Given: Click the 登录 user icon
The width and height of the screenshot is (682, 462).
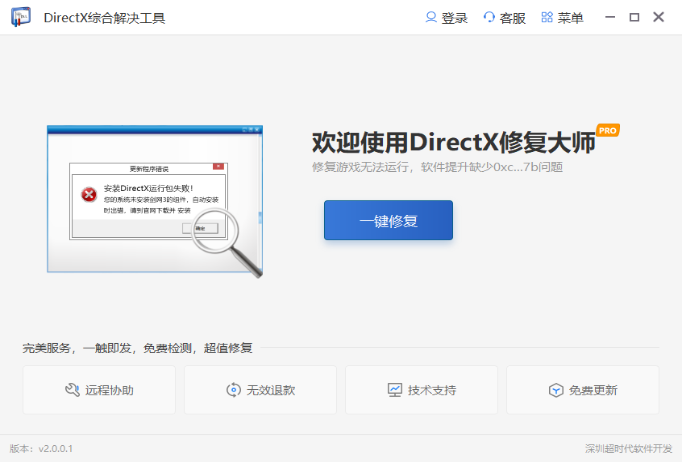Looking at the screenshot, I should coord(431,18).
